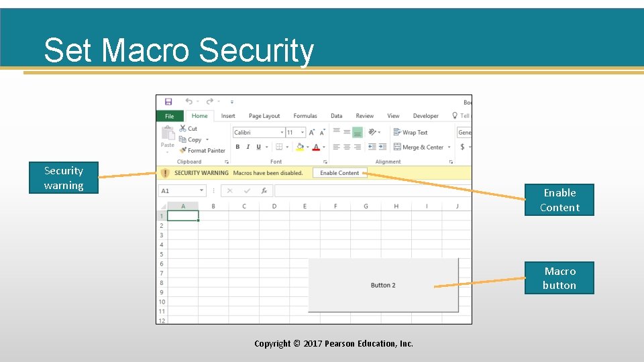Viewport: 644px width, 362px height.
Task: Click Middle Align icon
Action: (347, 132)
